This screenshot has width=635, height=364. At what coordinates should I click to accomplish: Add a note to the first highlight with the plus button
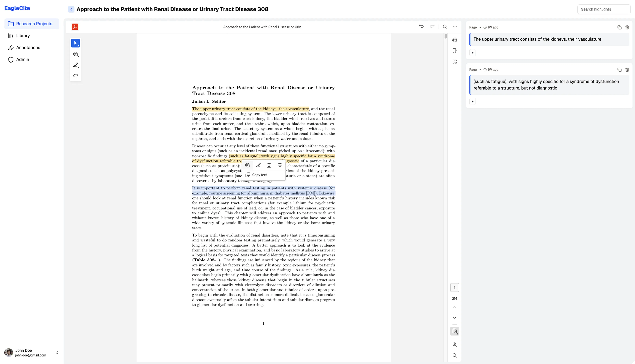tap(472, 53)
